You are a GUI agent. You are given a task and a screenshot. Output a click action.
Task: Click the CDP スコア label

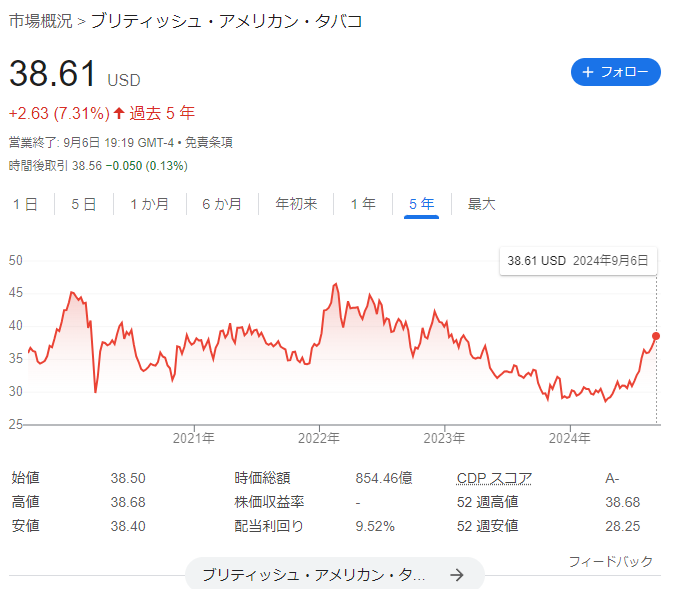pyautogui.click(x=494, y=478)
